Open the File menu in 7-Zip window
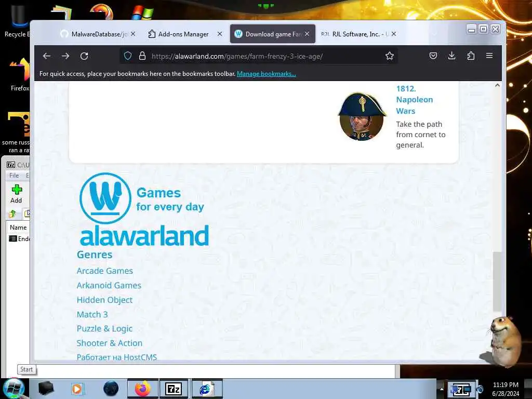This screenshot has width=532, height=399. 14,176
